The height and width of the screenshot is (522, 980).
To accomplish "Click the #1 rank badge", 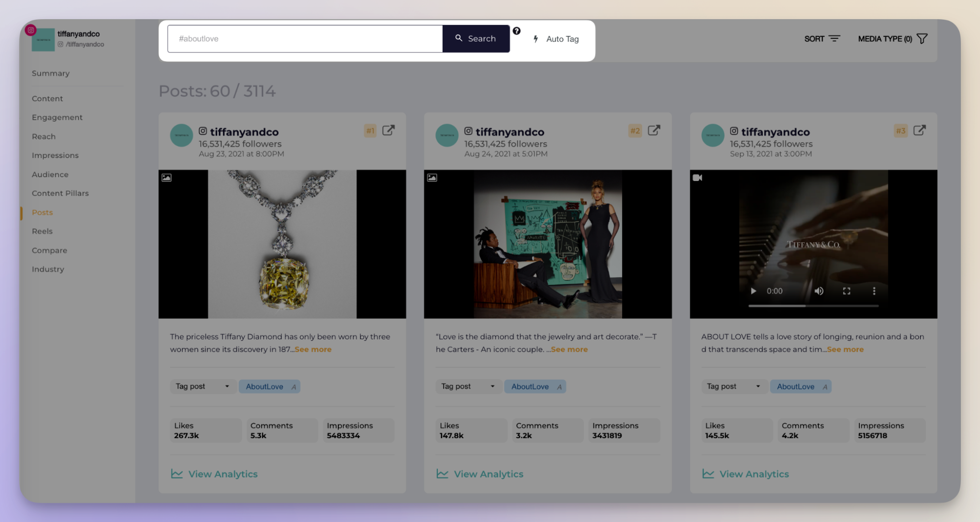I will (370, 130).
